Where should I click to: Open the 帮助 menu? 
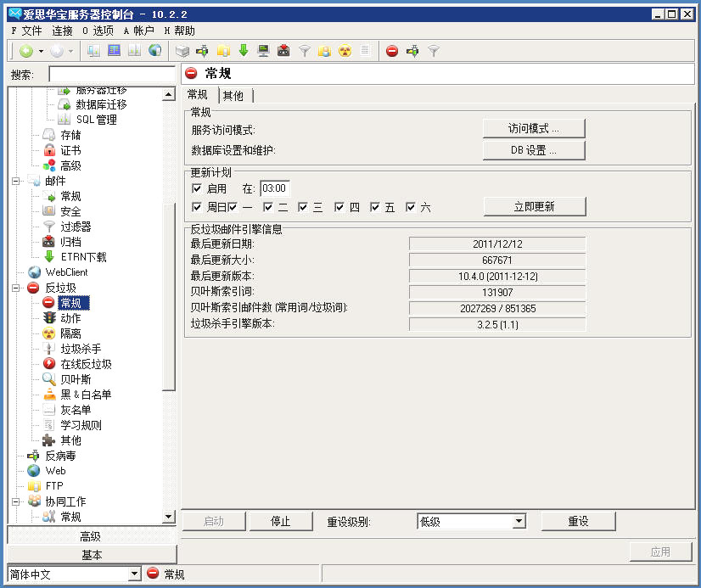(x=179, y=31)
